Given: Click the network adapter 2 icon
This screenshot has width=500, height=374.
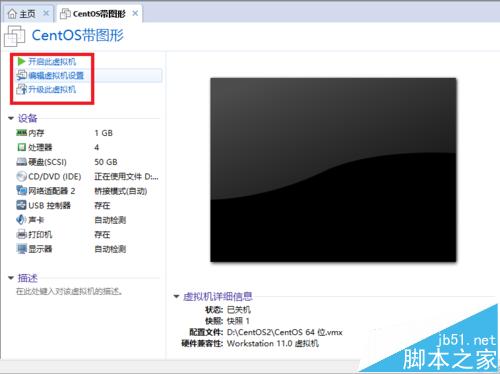Looking at the screenshot, I should coord(22,191).
